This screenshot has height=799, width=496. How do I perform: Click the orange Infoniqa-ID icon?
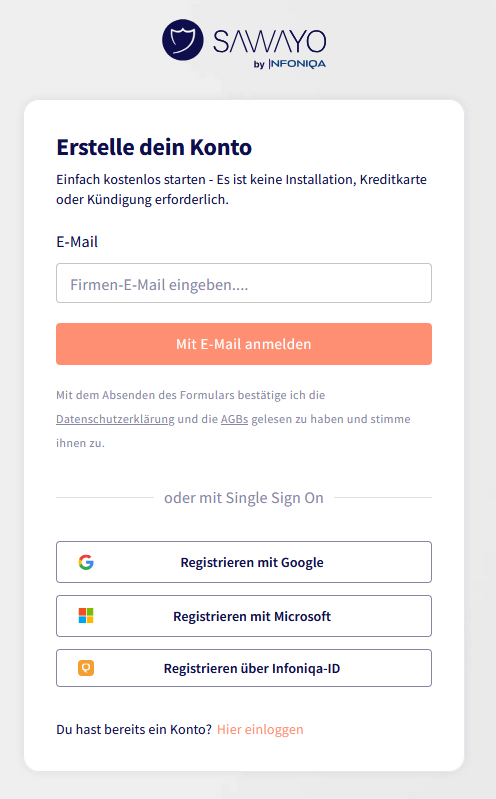(86, 668)
